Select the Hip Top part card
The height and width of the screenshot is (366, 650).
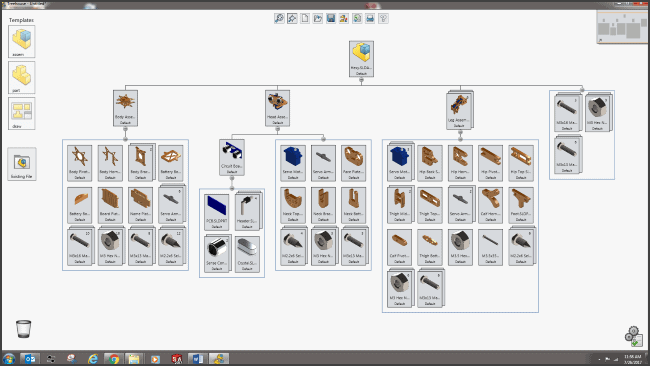521,163
